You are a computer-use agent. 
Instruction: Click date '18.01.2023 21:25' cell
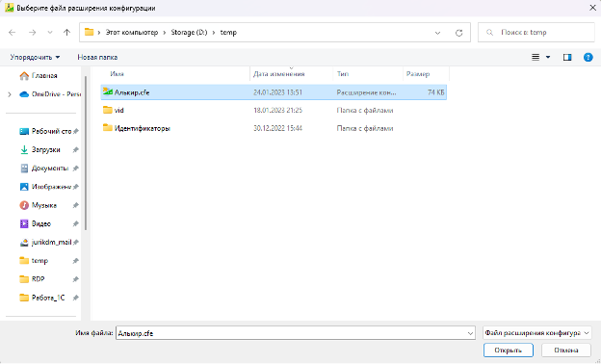pos(278,111)
